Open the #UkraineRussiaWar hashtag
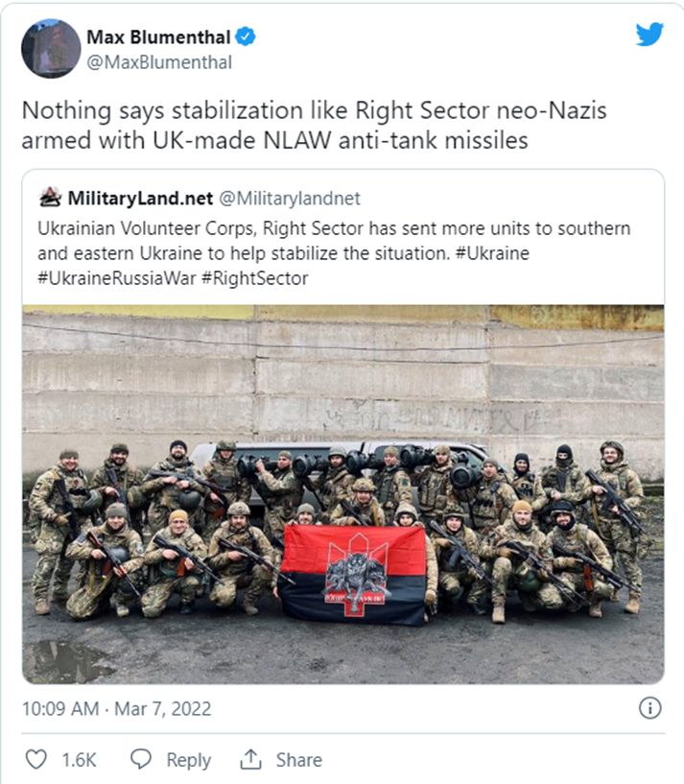Image resolution: width=684 pixels, height=784 pixels. tap(114, 278)
